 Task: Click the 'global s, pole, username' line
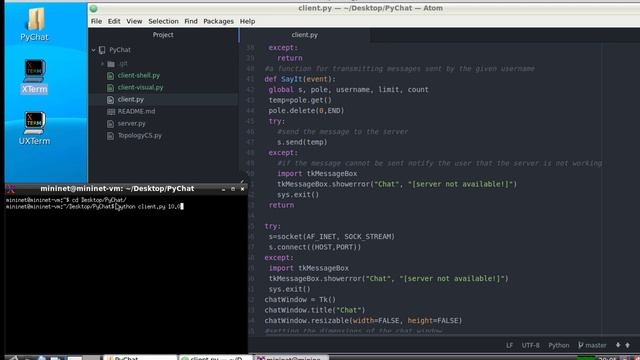[x=348, y=89]
